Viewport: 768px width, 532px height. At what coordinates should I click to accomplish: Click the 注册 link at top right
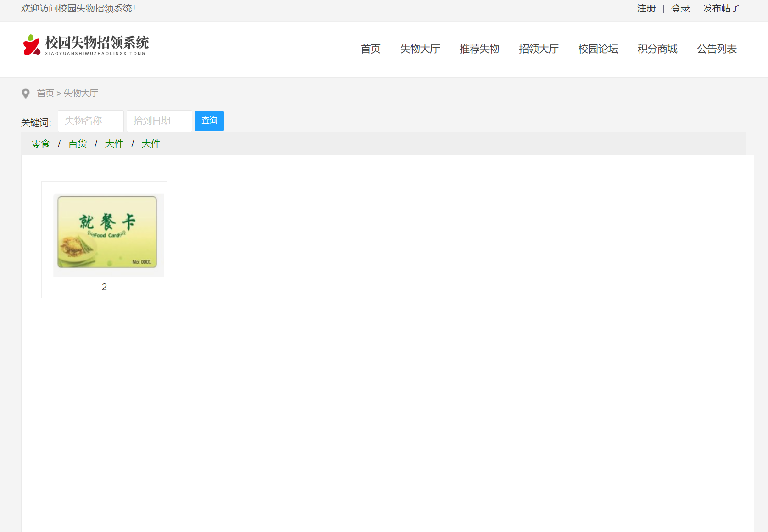[646, 8]
